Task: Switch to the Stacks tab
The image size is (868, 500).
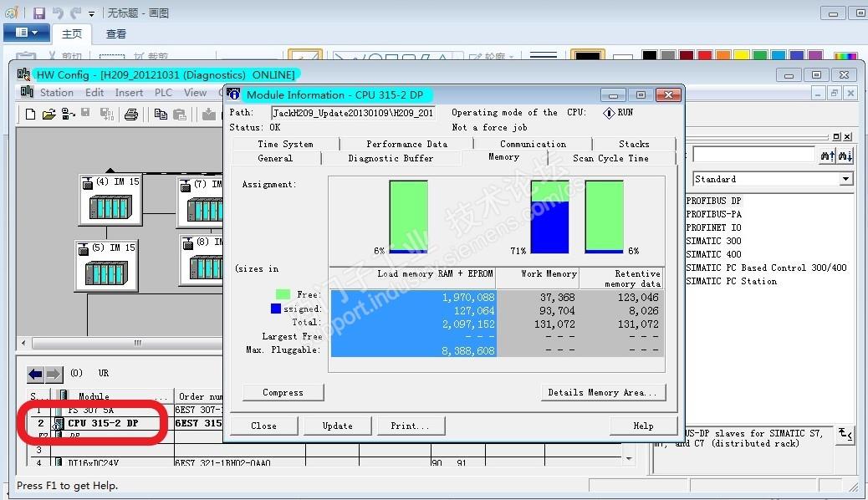Action: pos(634,144)
